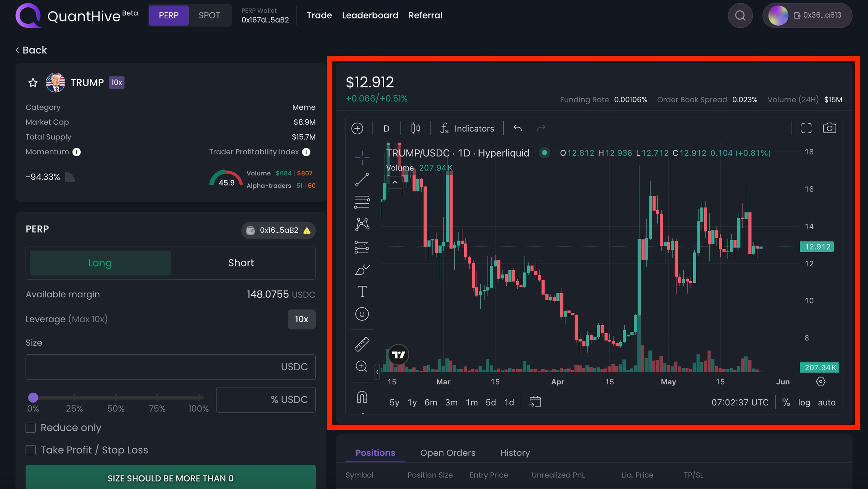Click the 10x leverage button

tap(301, 319)
